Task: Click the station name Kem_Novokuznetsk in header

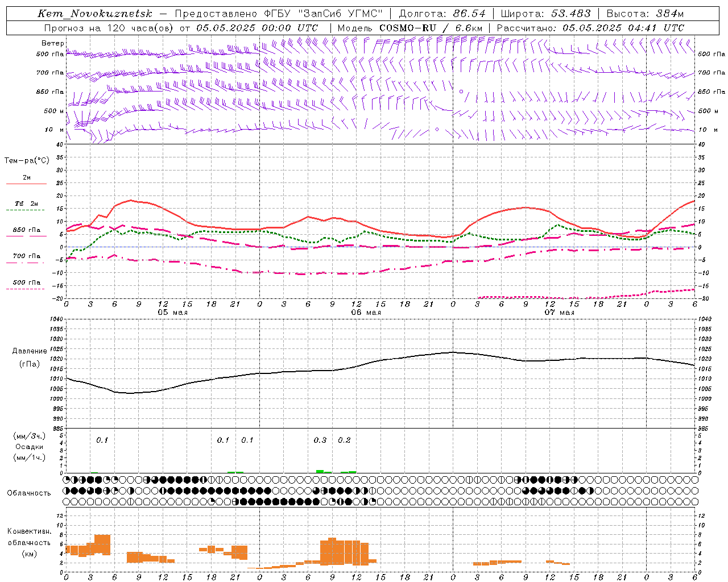Action: [95, 14]
